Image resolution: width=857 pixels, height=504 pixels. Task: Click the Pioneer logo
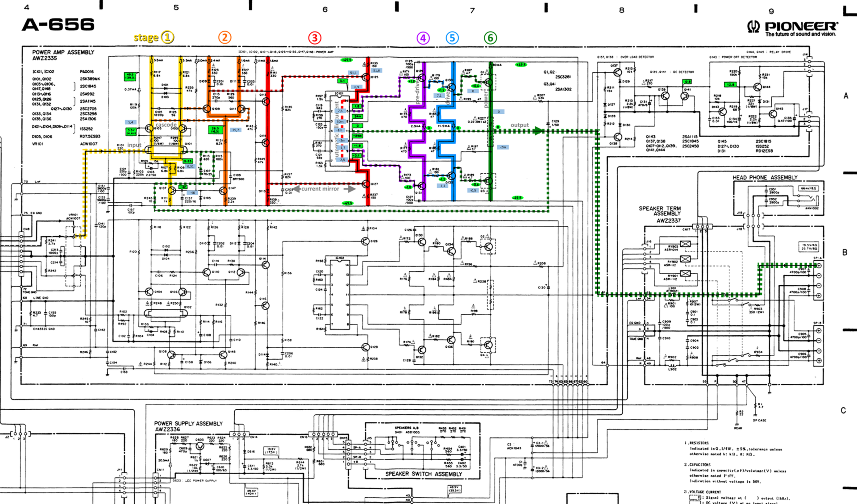(793, 29)
